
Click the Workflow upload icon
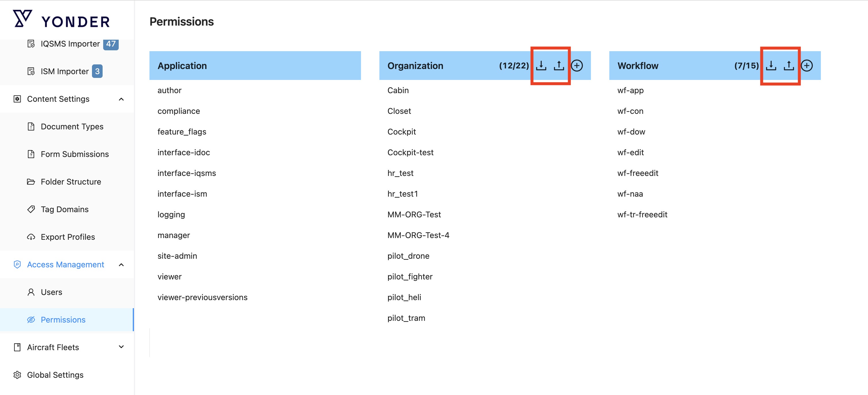(x=788, y=65)
